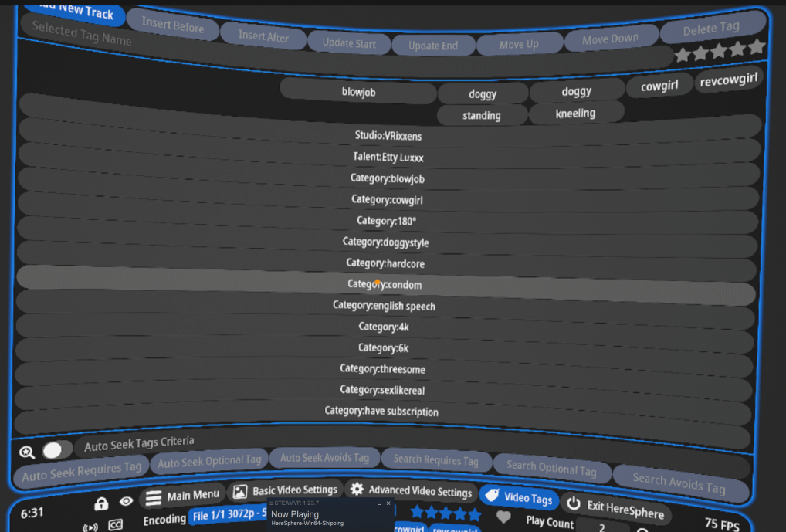The image size is (786, 532).
Task: Click Search Optional Tag
Action: [551, 468]
